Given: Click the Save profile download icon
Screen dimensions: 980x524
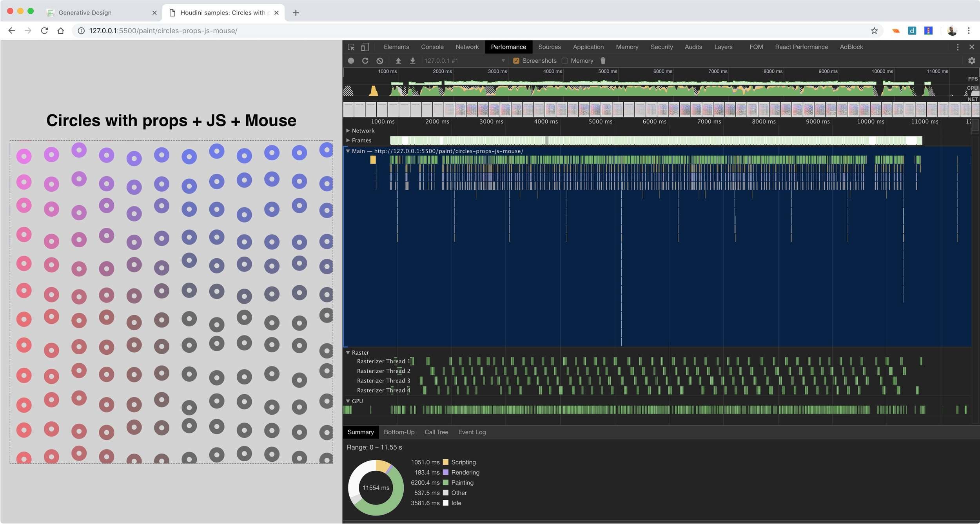Looking at the screenshot, I should (412, 61).
